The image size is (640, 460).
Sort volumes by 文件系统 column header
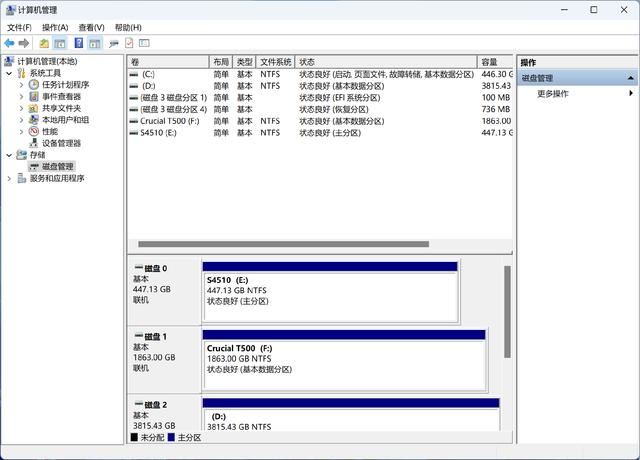point(276,62)
